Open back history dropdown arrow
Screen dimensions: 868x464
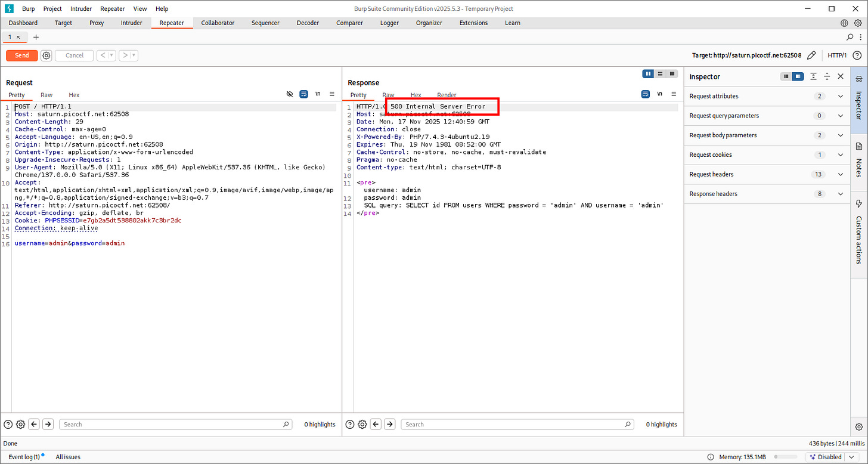tap(112, 55)
